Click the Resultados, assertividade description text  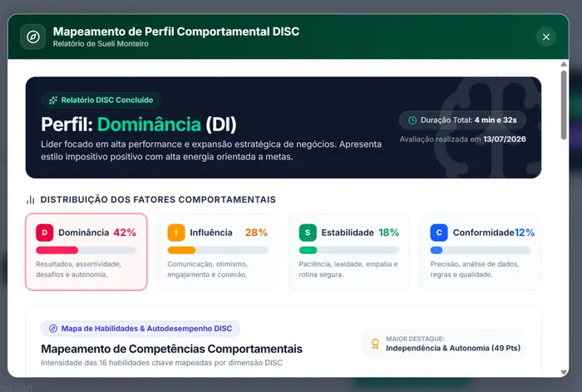pyautogui.click(x=79, y=269)
